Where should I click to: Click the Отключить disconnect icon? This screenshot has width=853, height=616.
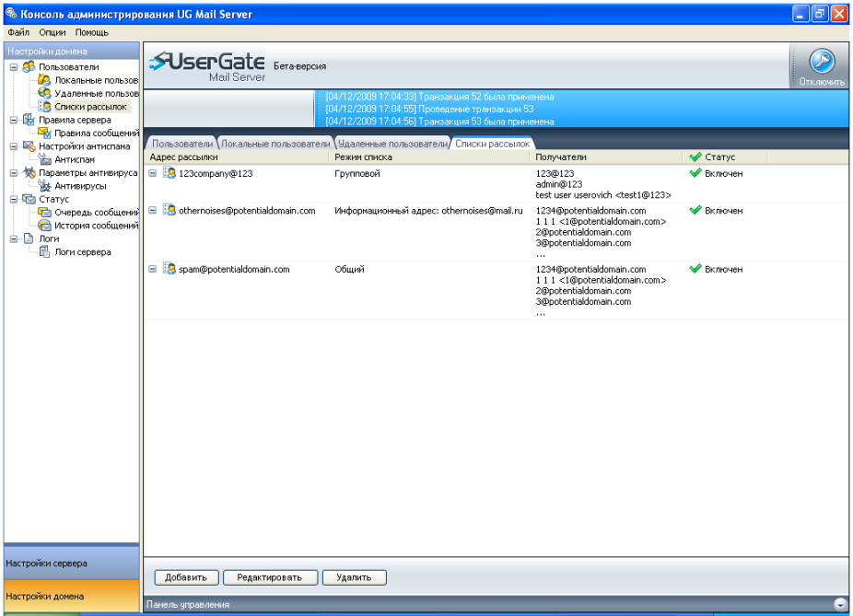click(822, 61)
